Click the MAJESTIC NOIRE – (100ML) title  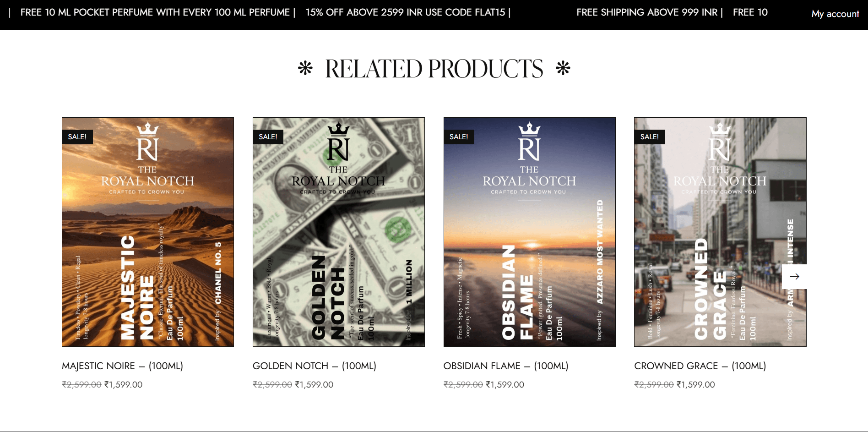[122, 366]
